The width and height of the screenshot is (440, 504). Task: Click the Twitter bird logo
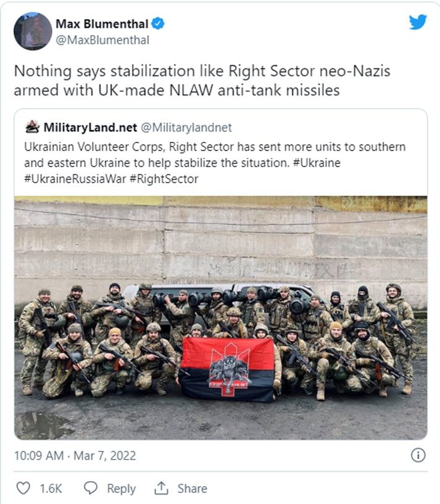[x=418, y=23]
